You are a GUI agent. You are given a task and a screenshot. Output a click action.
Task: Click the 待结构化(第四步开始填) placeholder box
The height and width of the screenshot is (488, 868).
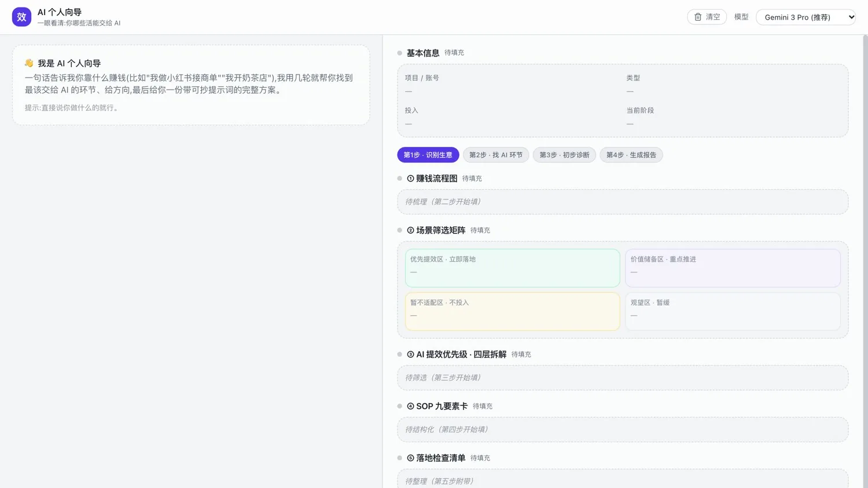(623, 430)
